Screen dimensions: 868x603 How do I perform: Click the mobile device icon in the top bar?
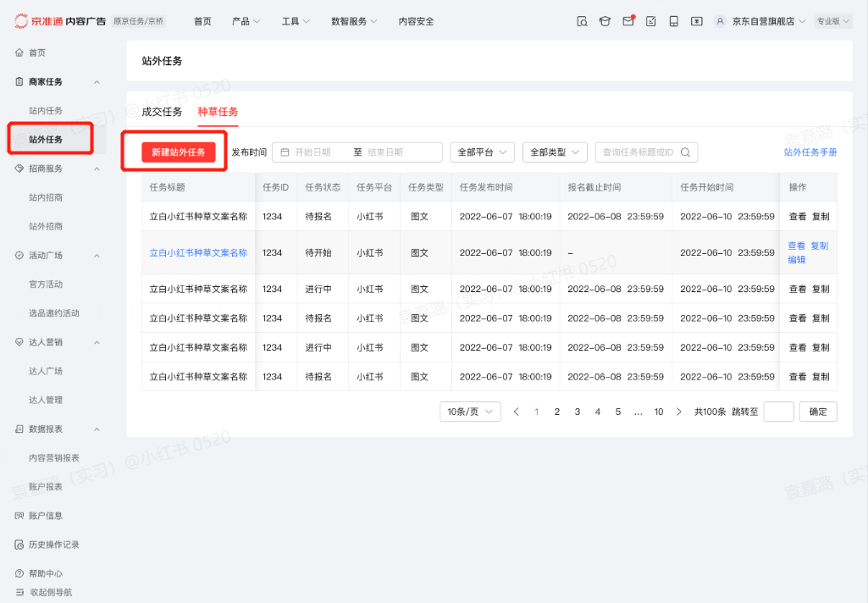pos(674,21)
